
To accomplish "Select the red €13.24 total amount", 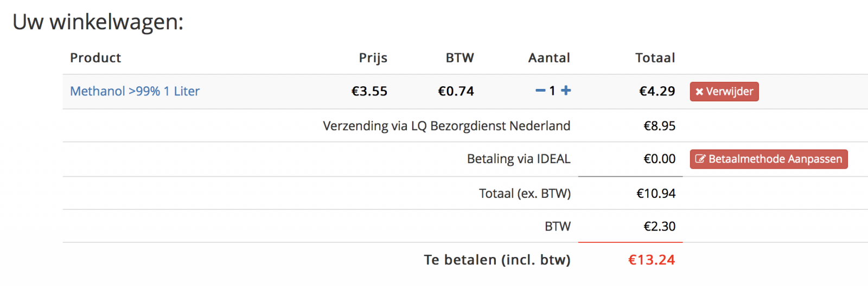I will [x=652, y=260].
